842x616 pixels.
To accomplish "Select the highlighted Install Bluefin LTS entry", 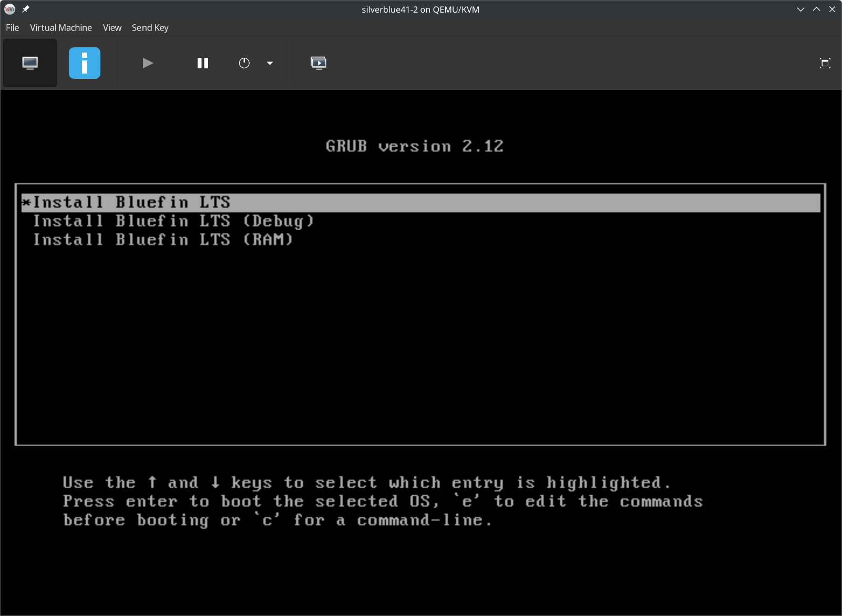I will click(420, 203).
